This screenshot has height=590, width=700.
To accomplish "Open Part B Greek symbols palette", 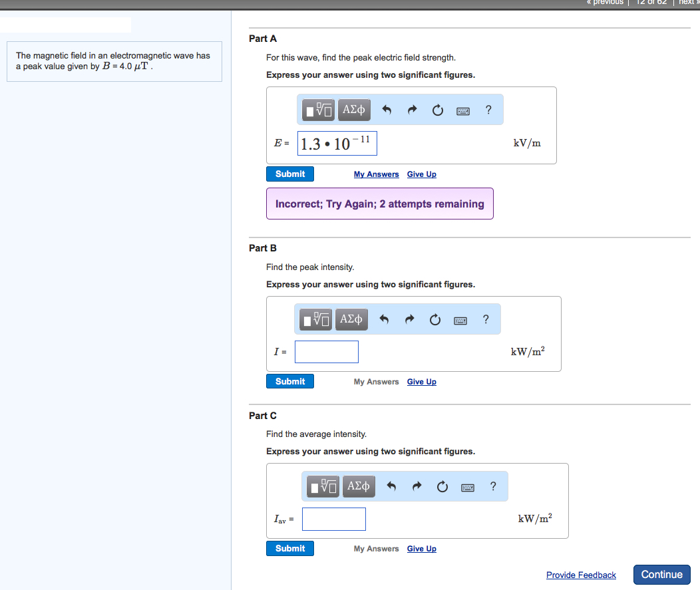I will [x=351, y=319].
